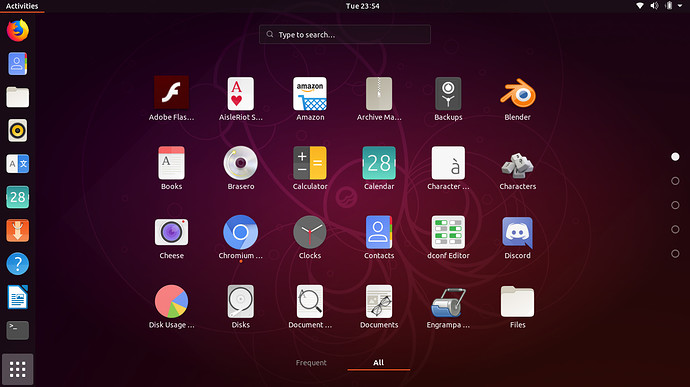Open the Amazon launcher
Screen dimensions: 690x387
pyautogui.click(x=310, y=93)
